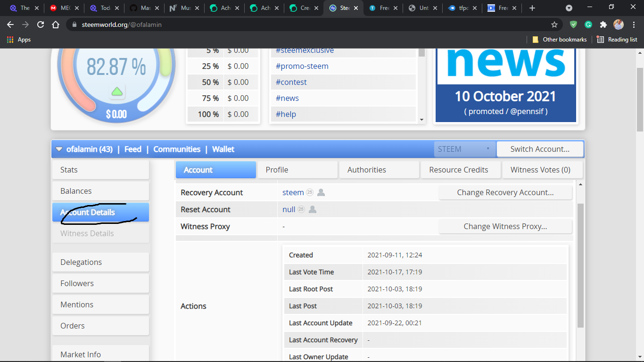644x362 pixels.
Task: Click Change Witness Proxy button
Action: 505,226
